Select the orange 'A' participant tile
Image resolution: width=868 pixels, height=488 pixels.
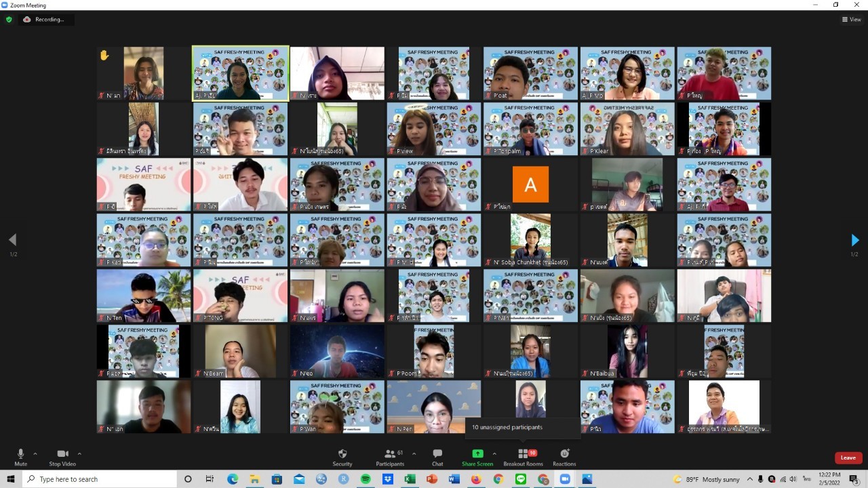530,184
